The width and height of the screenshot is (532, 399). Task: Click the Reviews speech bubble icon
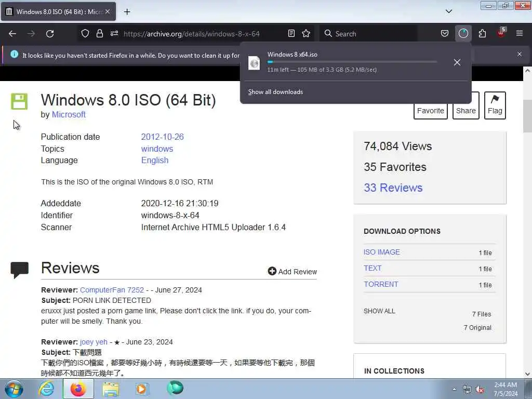click(x=19, y=270)
